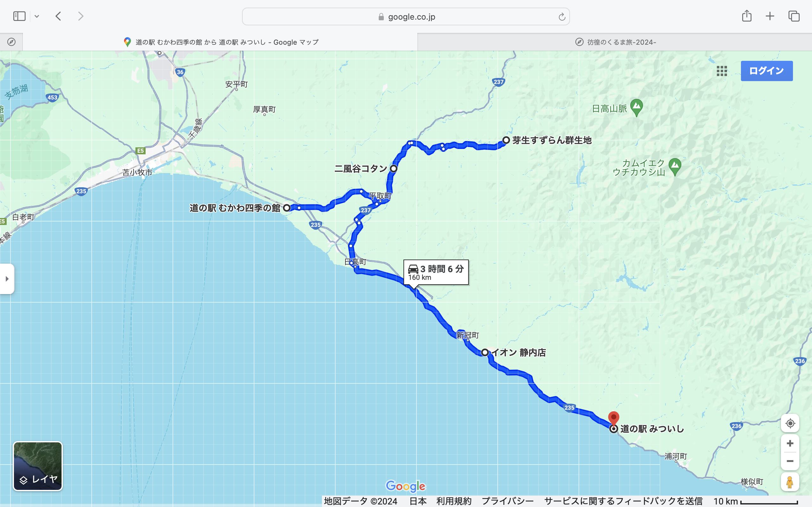Open the sidebar options dropdown chevron
The width and height of the screenshot is (812, 507).
point(37,16)
